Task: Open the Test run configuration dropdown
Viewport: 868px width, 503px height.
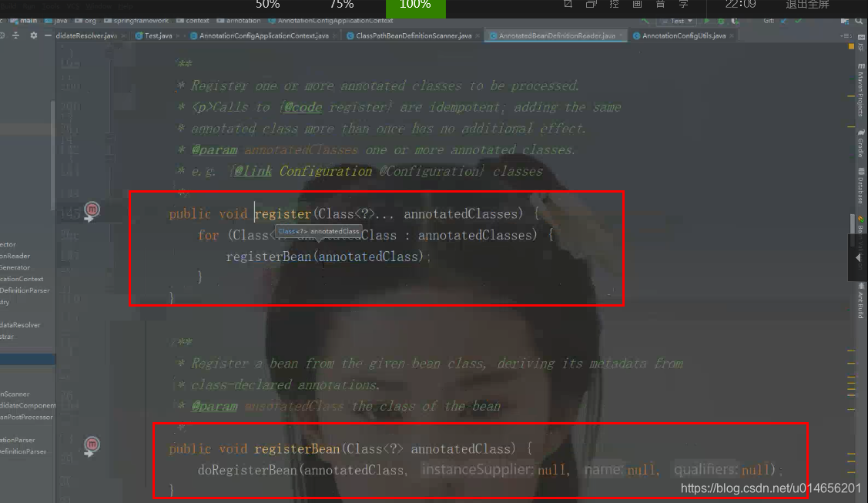Action: 677,21
